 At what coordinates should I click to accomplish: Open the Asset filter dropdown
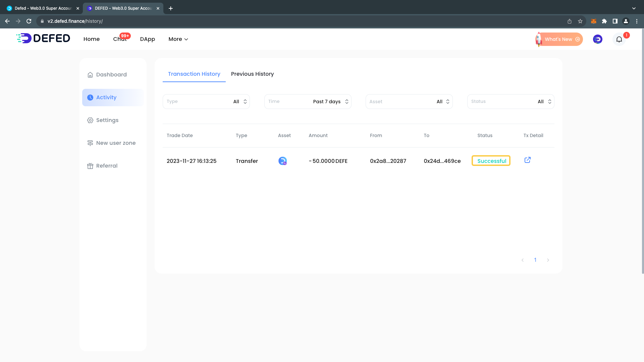click(409, 102)
